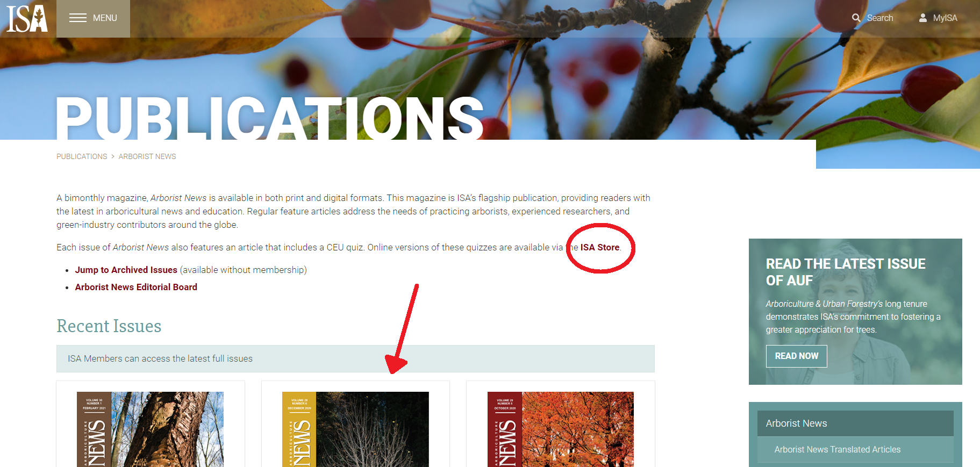Open Arborist News Translated Articles
Viewport: 980px width, 467px height.
tap(838, 449)
